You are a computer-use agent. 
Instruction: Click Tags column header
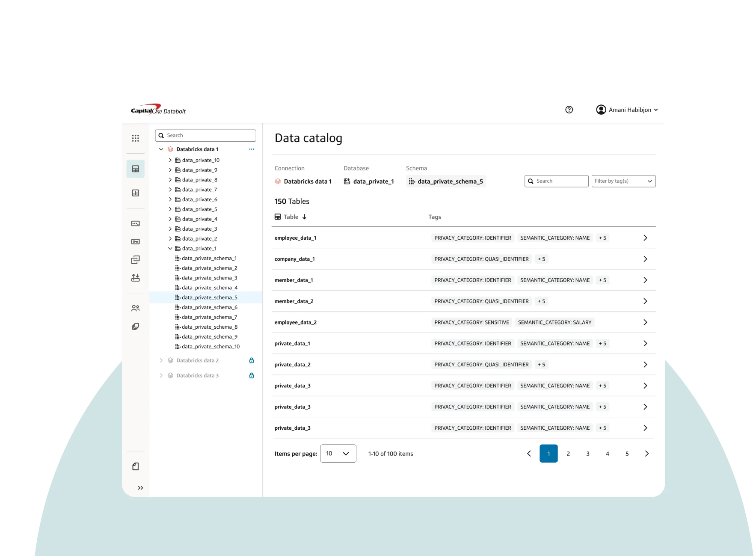(435, 217)
